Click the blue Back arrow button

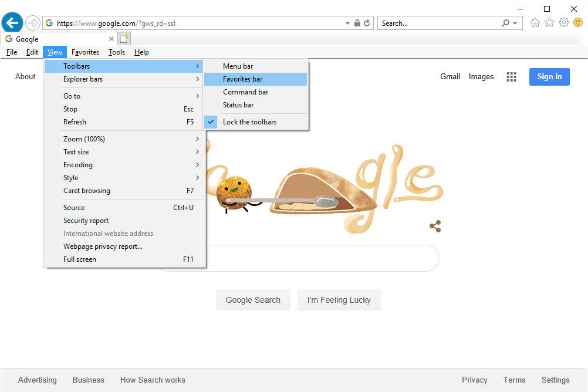[12, 23]
